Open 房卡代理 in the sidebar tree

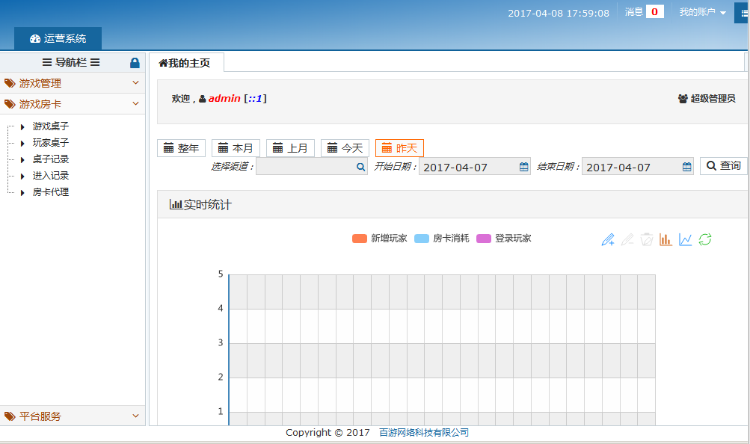coord(50,192)
